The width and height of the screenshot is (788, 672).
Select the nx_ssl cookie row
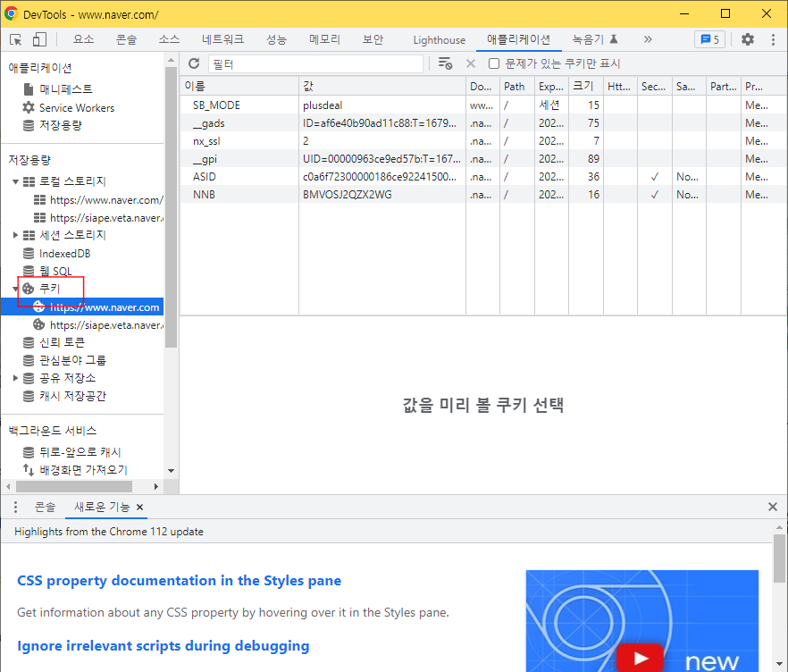click(483, 140)
